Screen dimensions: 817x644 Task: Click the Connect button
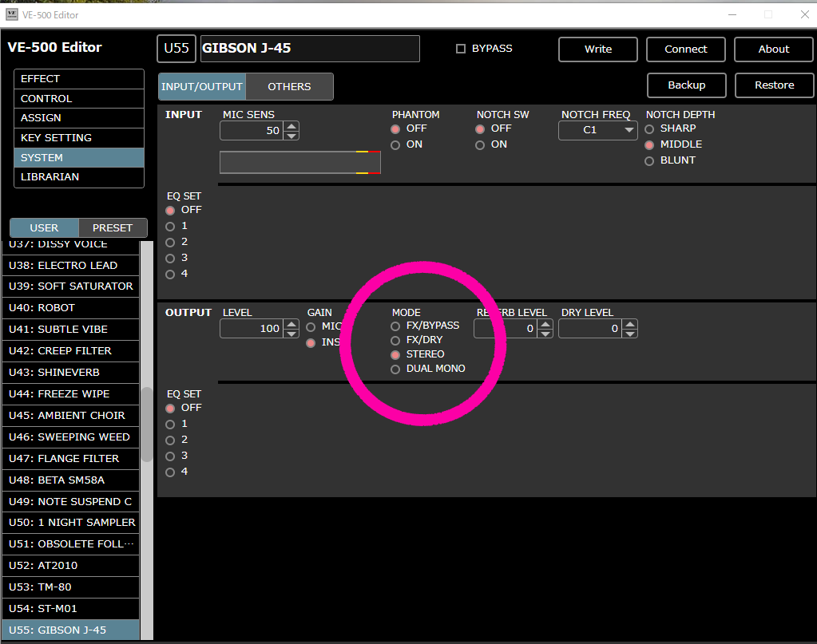pyautogui.click(x=686, y=49)
